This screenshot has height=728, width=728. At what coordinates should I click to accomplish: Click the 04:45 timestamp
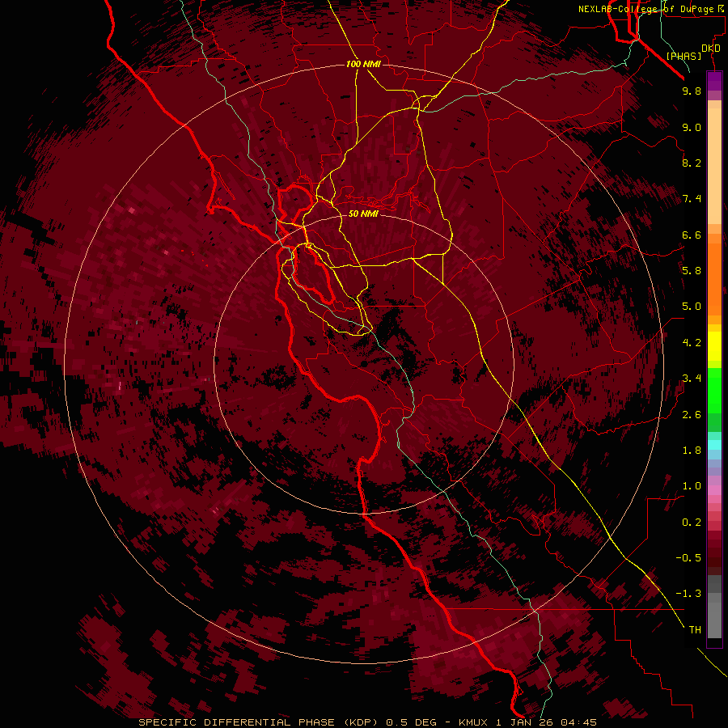coord(578,722)
